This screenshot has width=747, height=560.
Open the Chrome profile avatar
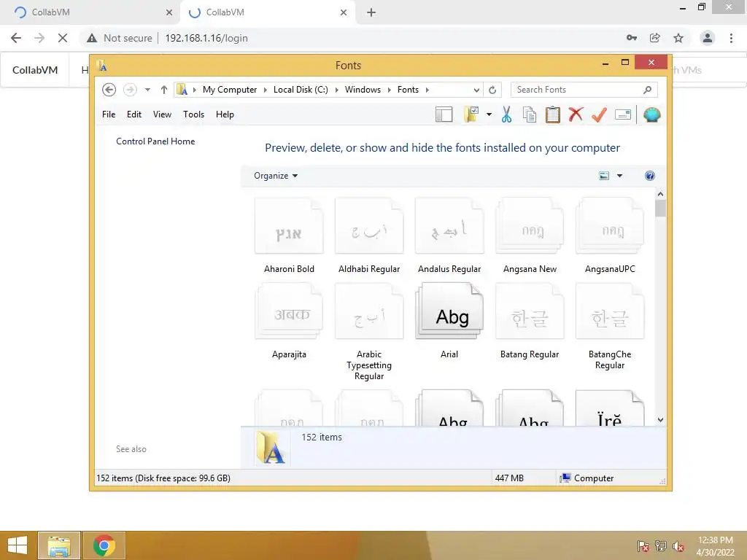708,38
